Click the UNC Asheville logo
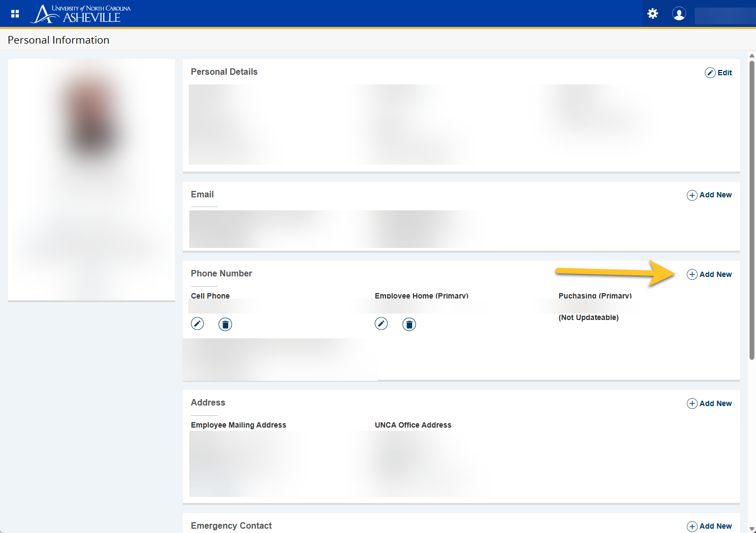Image resolution: width=756 pixels, height=533 pixels. (81, 14)
